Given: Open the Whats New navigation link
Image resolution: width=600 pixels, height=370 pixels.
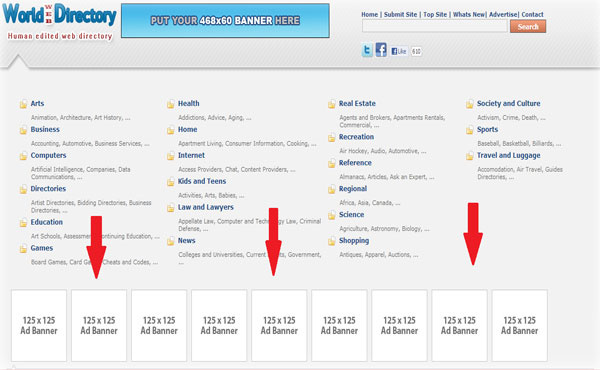Looking at the screenshot, I should [x=469, y=15].
